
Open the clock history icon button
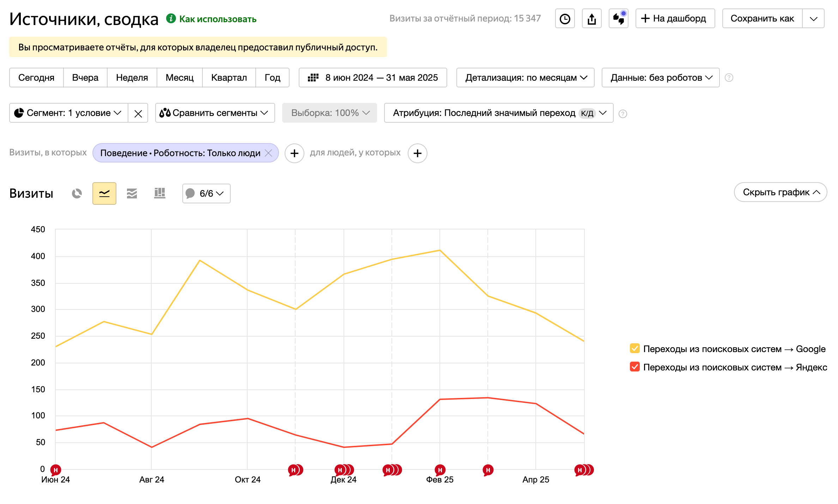pyautogui.click(x=565, y=19)
